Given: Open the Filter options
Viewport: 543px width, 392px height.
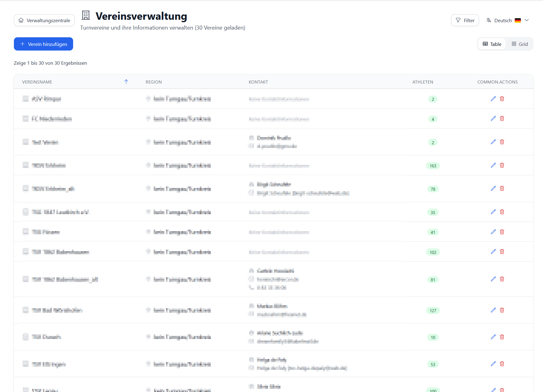Looking at the screenshot, I should coord(465,20).
